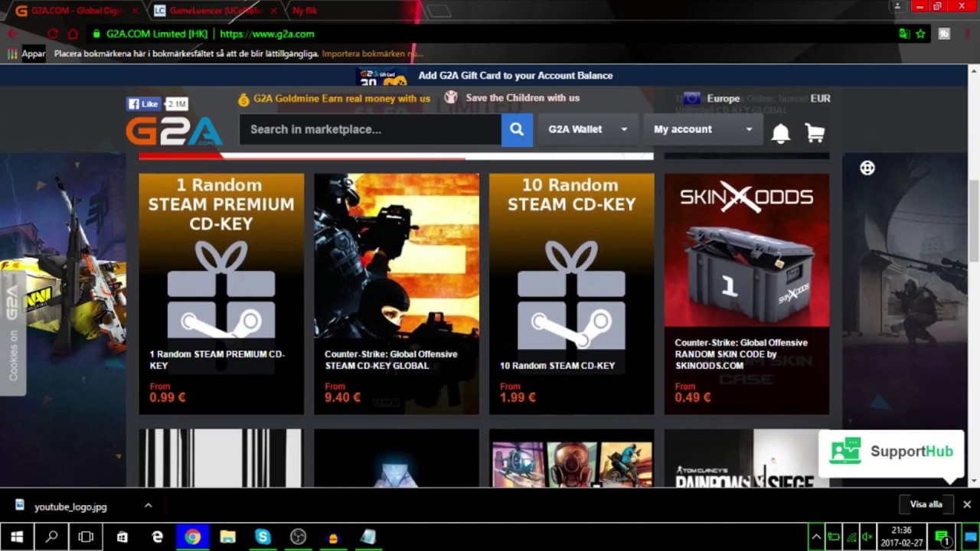Open Chrome from the taskbar
The width and height of the screenshot is (980, 551).
click(192, 537)
